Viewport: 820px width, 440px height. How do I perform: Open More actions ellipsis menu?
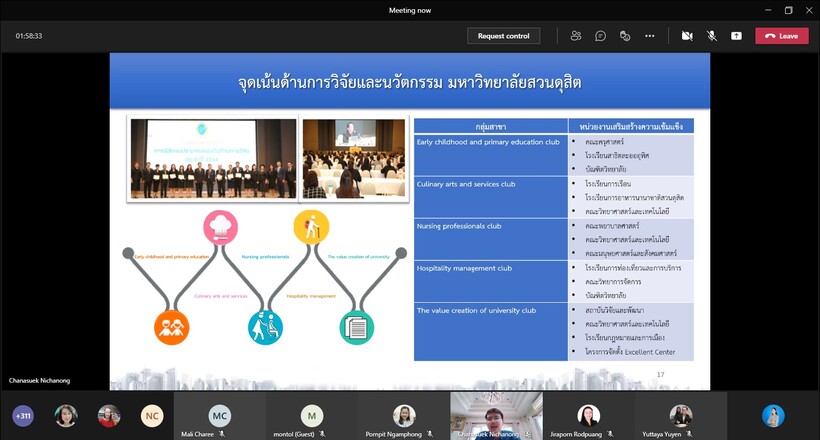click(x=649, y=36)
